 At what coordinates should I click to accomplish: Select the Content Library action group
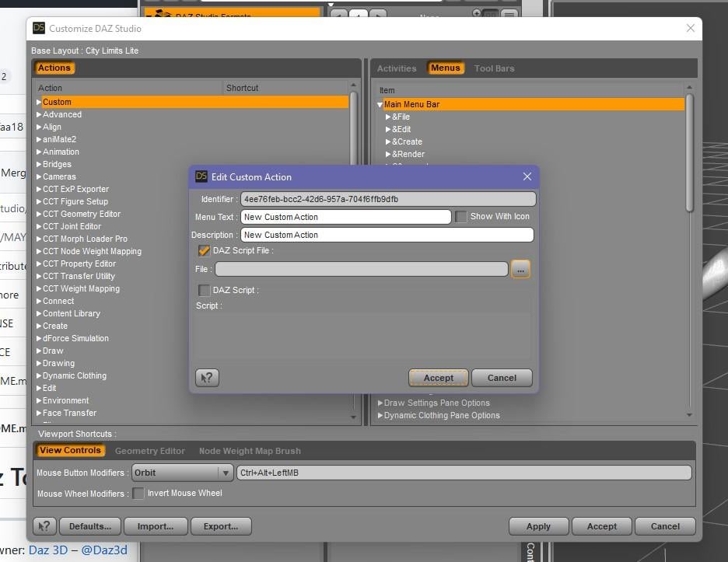(x=71, y=314)
